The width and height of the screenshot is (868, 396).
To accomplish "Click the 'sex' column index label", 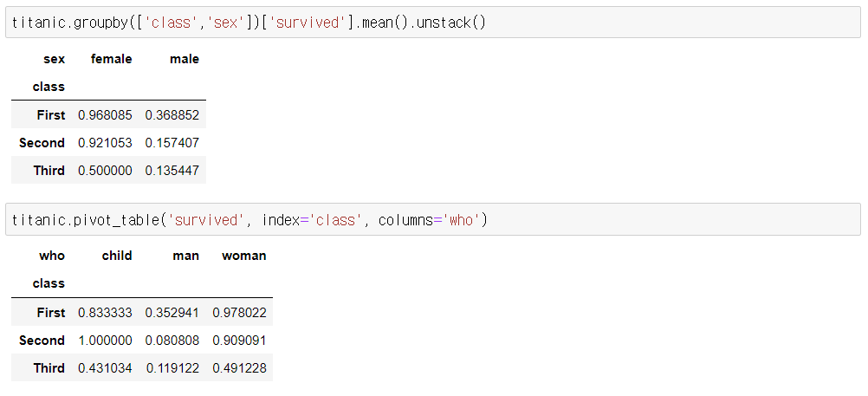I will point(55,59).
